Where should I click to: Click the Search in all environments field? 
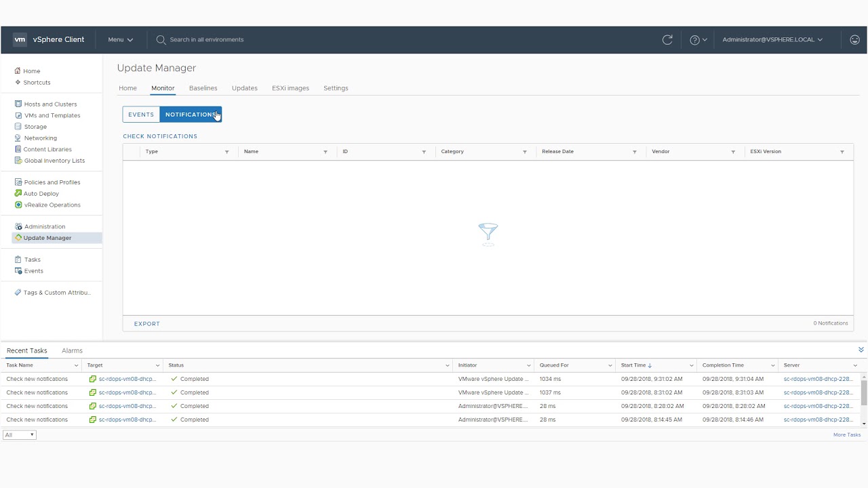click(x=207, y=40)
